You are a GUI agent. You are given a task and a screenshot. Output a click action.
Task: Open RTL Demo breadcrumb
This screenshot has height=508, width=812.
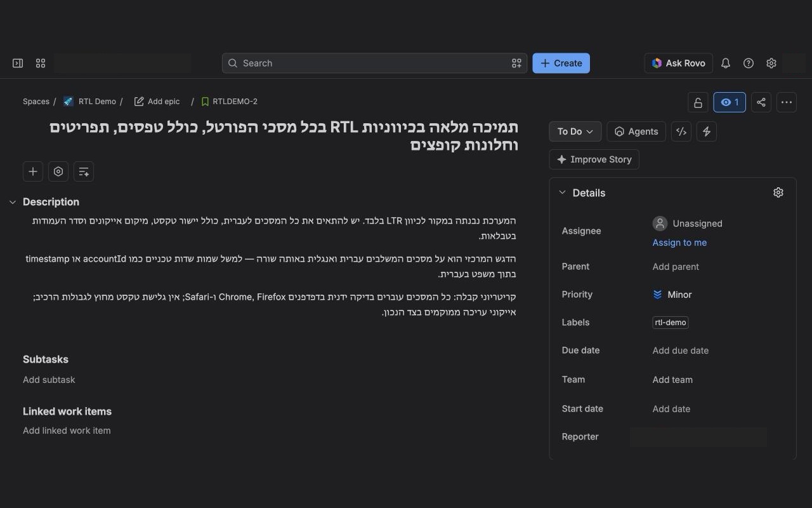pyautogui.click(x=90, y=102)
